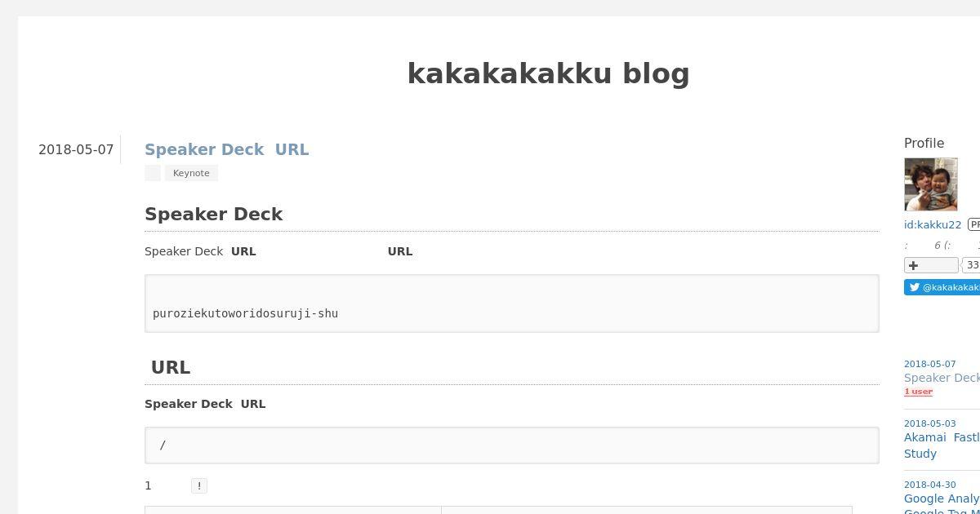
Task: Open the 2018-05-07 date link beside the post
Action: (x=76, y=149)
